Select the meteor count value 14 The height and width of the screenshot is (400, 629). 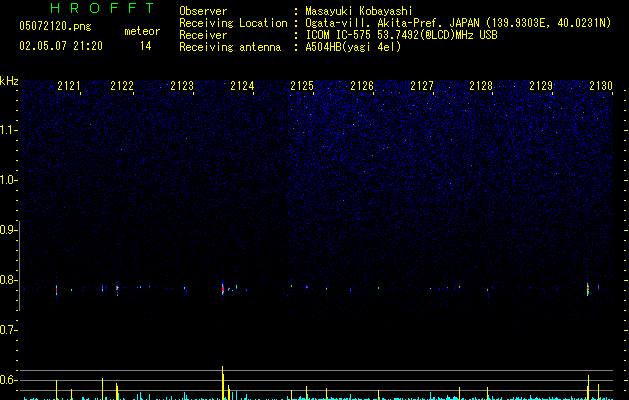[146, 46]
